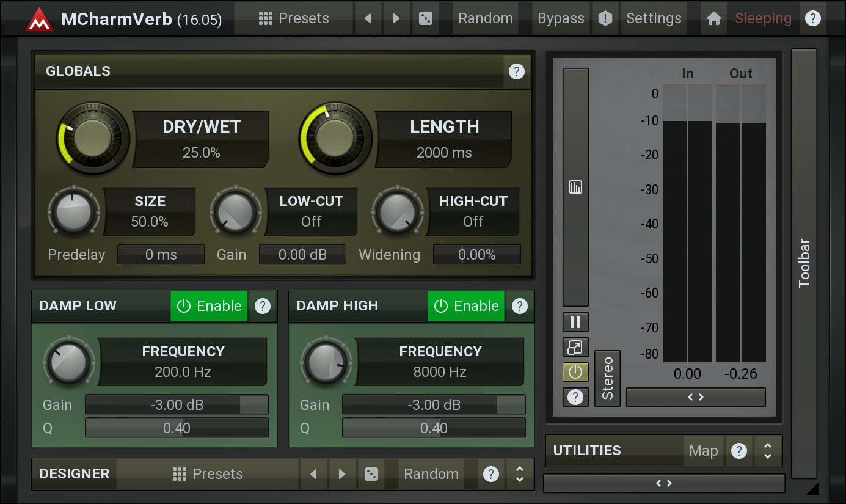Click the DAMP LOW Q slider

point(177,428)
